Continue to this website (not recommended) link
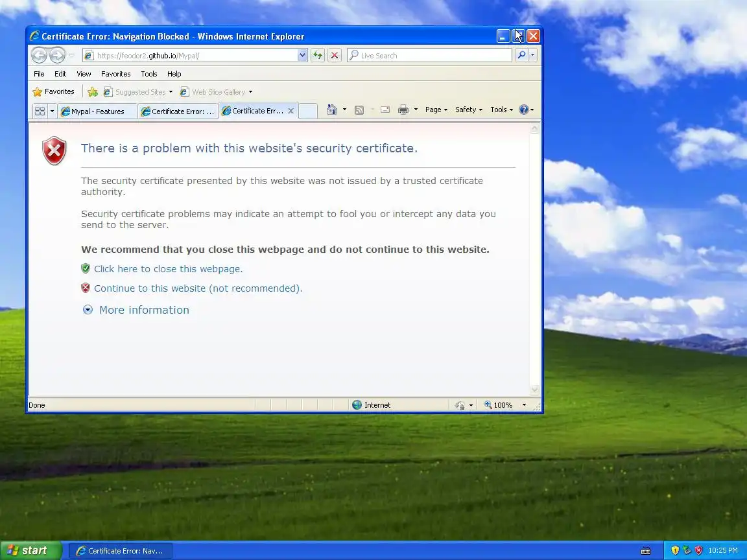The height and width of the screenshot is (560, 747). tap(198, 288)
